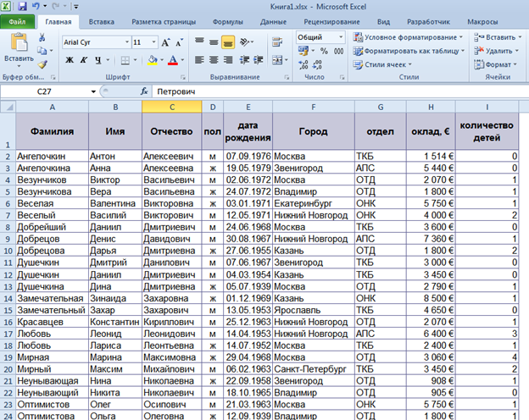Click the center text alignment icon
529x420 pixels.
point(214,60)
